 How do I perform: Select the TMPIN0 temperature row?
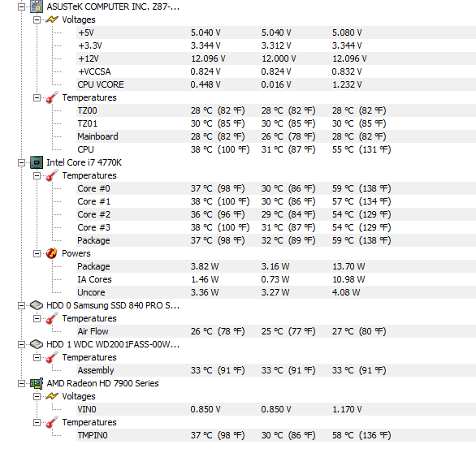pyautogui.click(x=276, y=435)
